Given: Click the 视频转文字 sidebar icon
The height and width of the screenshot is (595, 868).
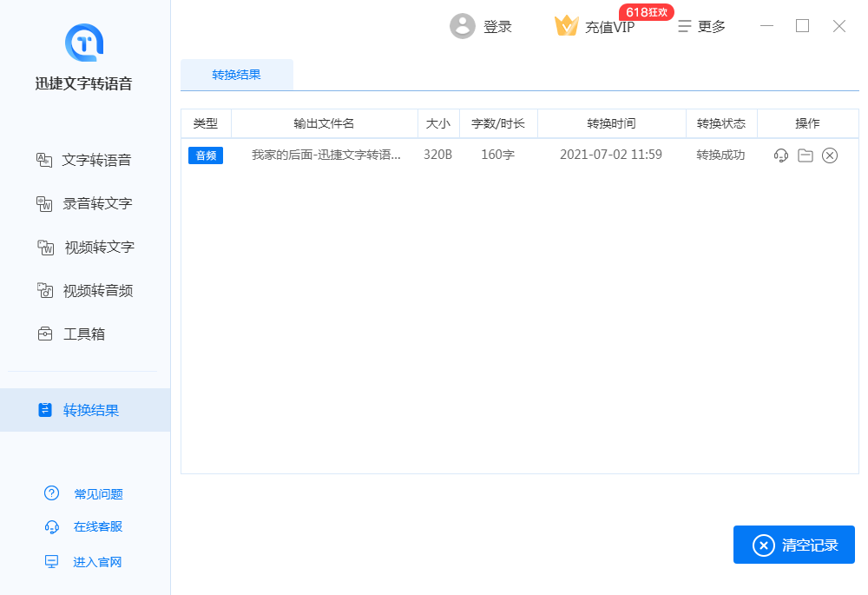Looking at the screenshot, I should coord(45,247).
